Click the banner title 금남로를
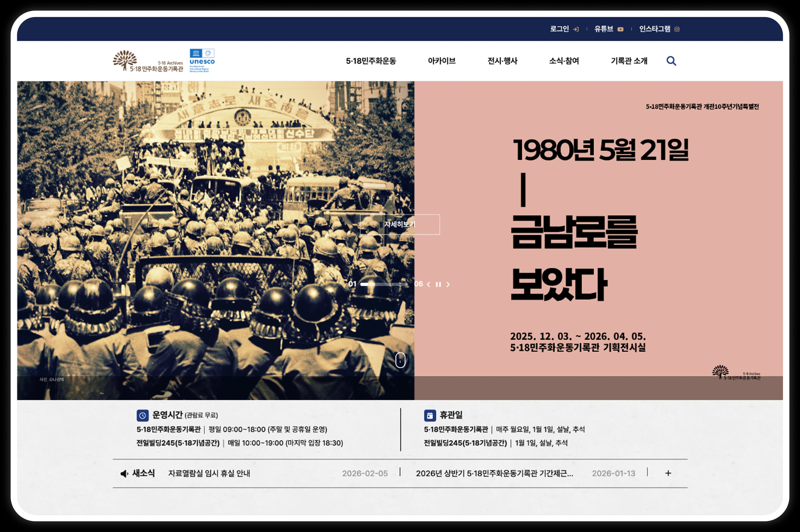 [574, 232]
